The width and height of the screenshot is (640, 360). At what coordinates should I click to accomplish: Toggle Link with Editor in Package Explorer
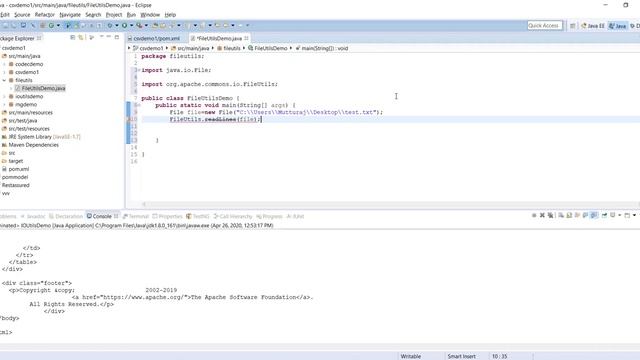coord(81,38)
